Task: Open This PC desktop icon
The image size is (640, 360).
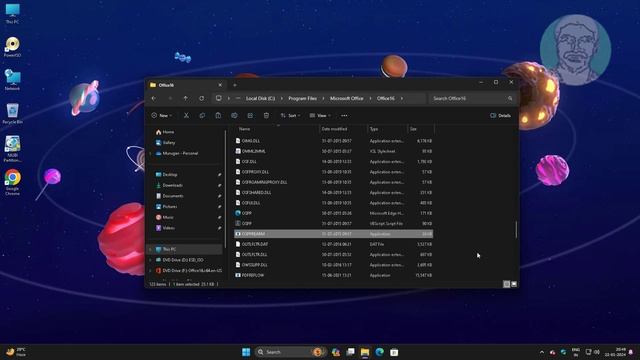Action: coord(12,13)
